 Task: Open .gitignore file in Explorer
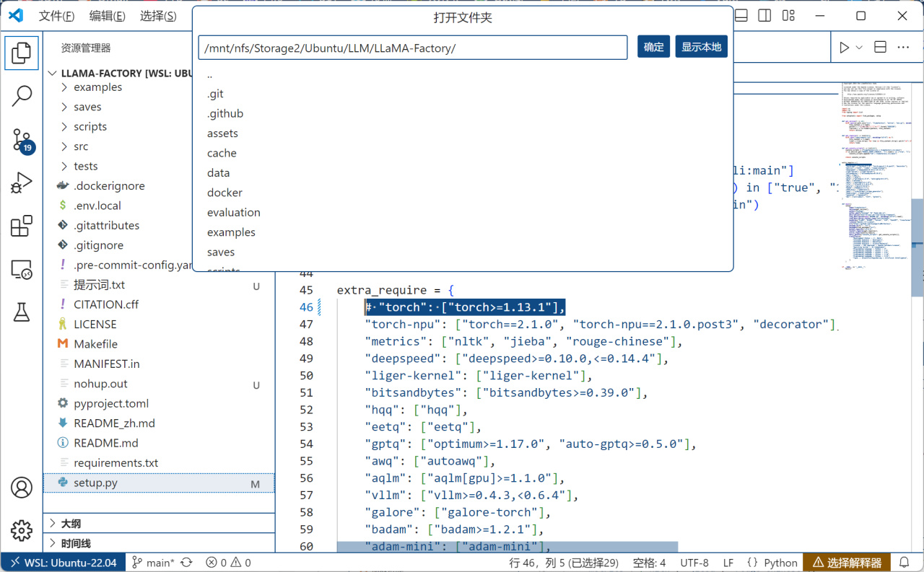point(98,245)
